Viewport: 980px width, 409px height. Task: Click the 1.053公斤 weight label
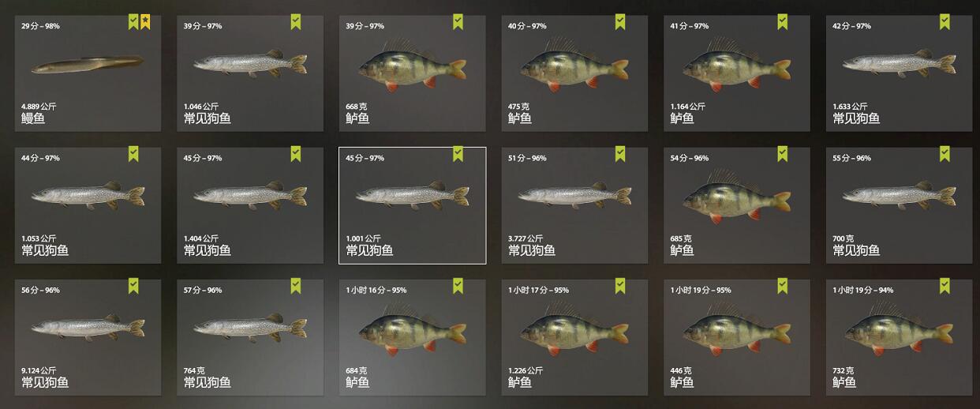point(39,238)
